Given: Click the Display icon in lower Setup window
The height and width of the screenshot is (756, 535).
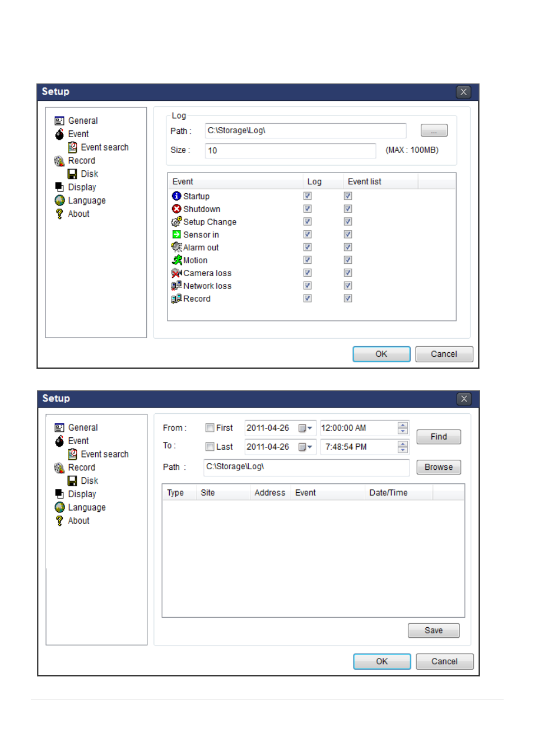Looking at the screenshot, I should click(59, 494).
